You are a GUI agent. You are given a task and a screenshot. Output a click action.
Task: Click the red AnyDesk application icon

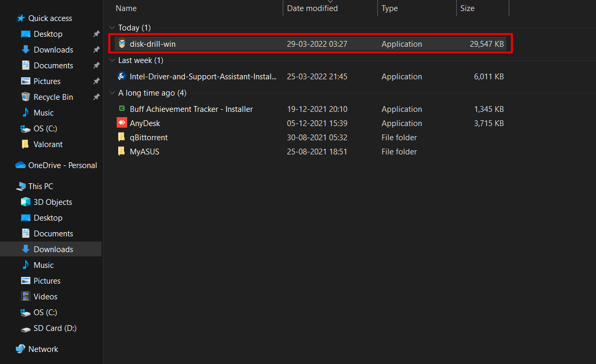pos(121,123)
